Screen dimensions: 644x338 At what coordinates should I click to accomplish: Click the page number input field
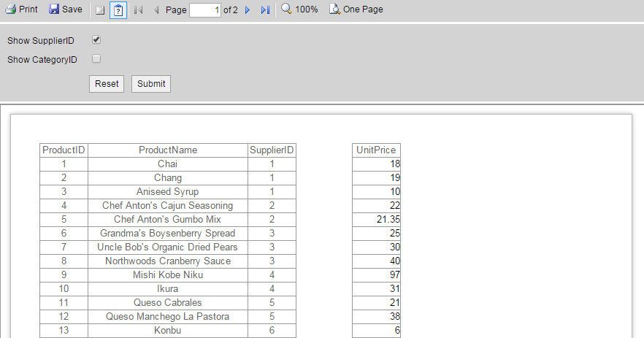[x=205, y=10]
